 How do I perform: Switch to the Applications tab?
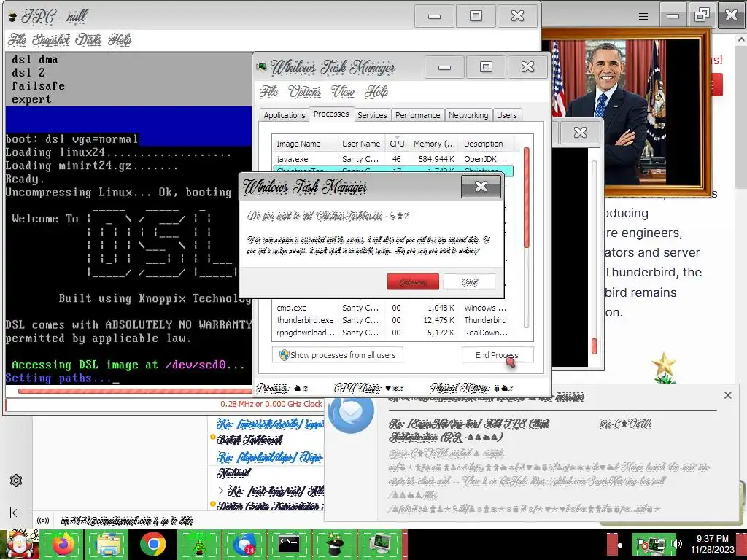[x=284, y=115]
